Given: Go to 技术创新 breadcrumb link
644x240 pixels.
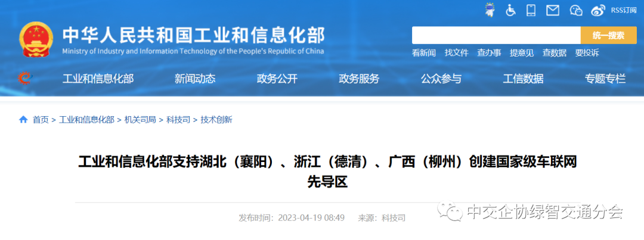Looking at the screenshot, I should pos(216,120).
